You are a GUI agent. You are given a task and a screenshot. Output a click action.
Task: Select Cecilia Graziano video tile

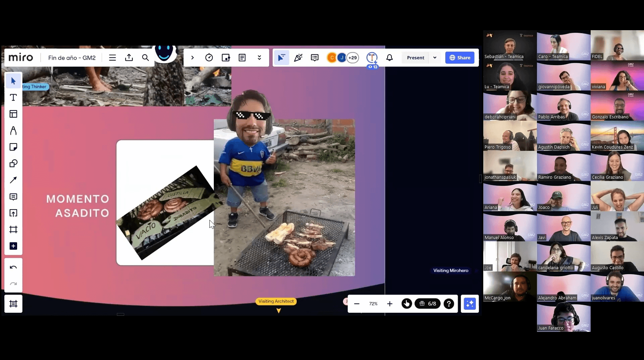(617, 166)
